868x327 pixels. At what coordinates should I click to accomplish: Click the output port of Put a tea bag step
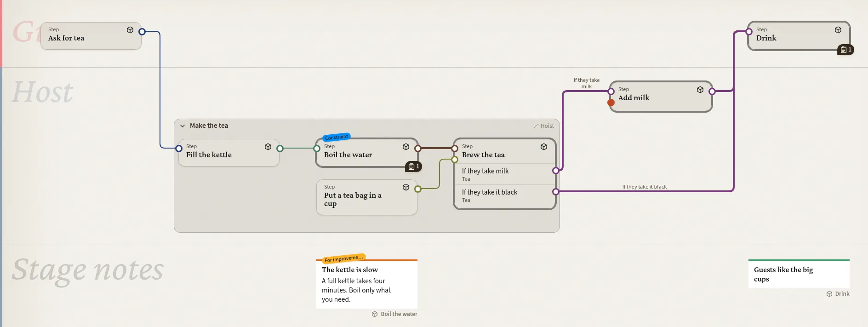coord(418,189)
